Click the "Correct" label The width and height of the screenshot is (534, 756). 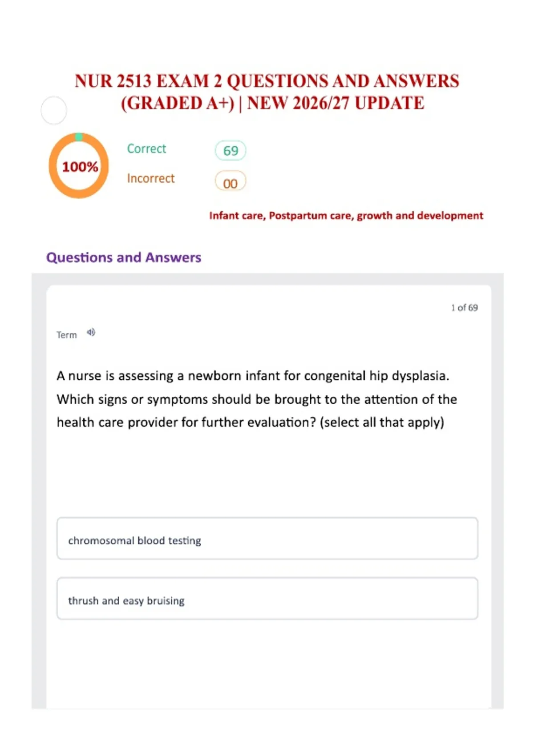[x=146, y=149]
